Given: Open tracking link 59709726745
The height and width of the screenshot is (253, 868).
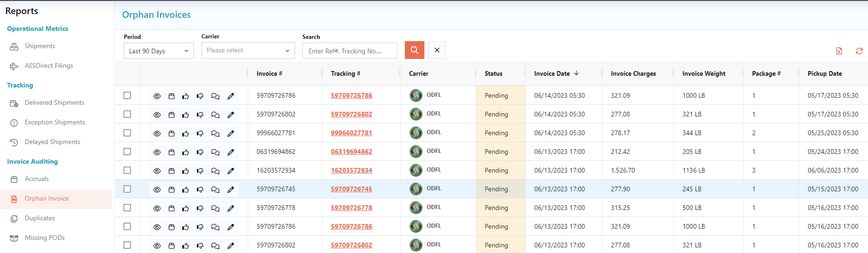Looking at the screenshot, I should (352, 189).
